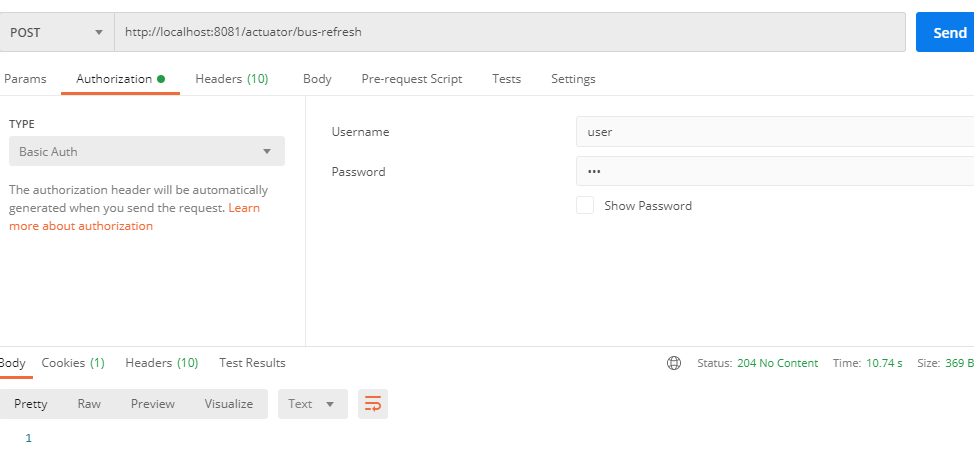The image size is (974, 451).
Task: Open the Tests tab
Action: click(x=507, y=79)
